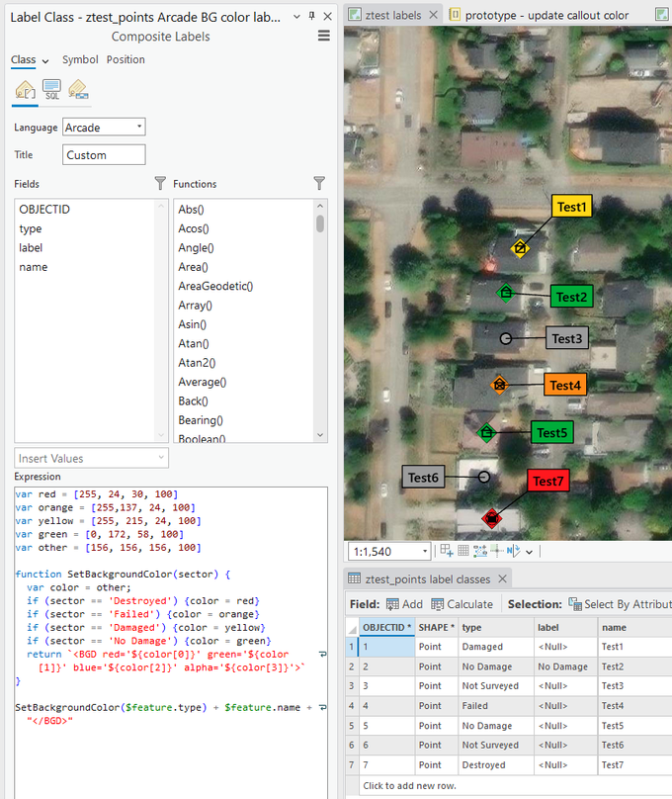Switch to the ztest labels map tab
This screenshot has width=672, height=799.
393,15
